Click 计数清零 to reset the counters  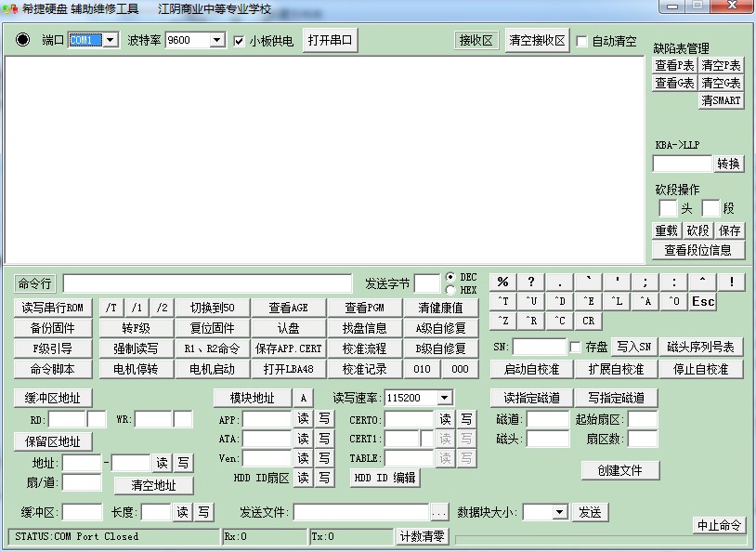pos(423,536)
